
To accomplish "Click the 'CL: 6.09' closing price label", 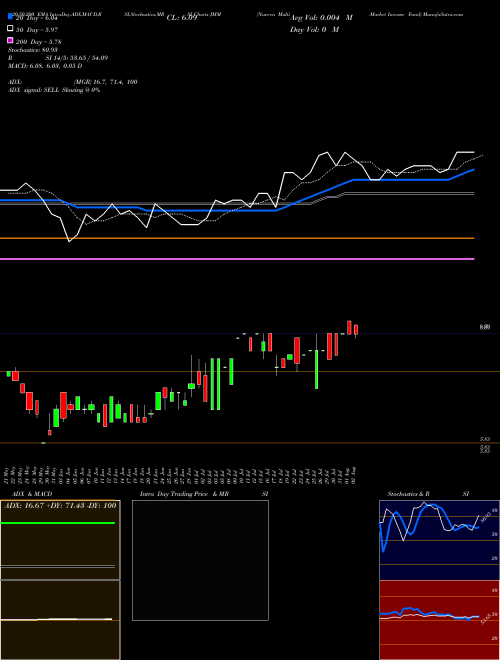I will click(x=182, y=18).
